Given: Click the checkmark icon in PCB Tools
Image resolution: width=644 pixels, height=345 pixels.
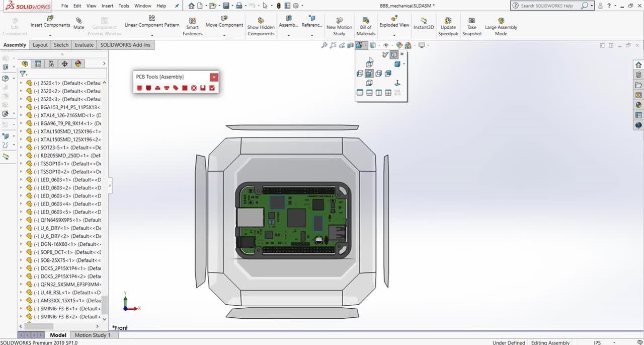Looking at the screenshot, I should click(x=212, y=88).
